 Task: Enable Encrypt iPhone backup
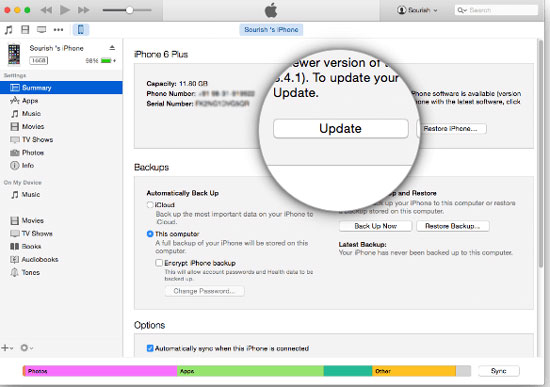click(x=159, y=263)
